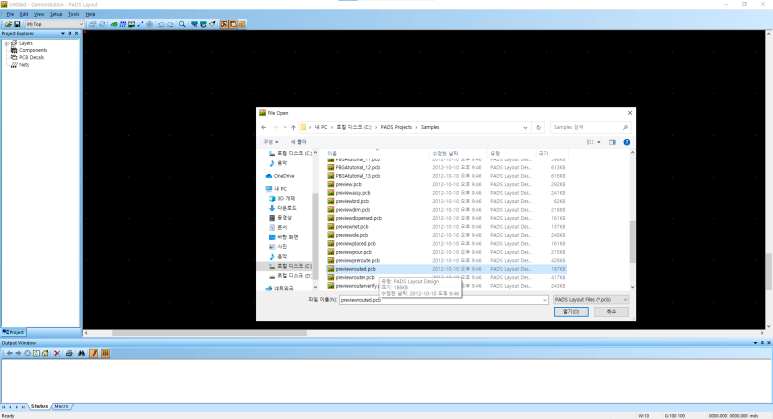
Task: Open Project Explorer panel options arrow
Action: [63, 34]
